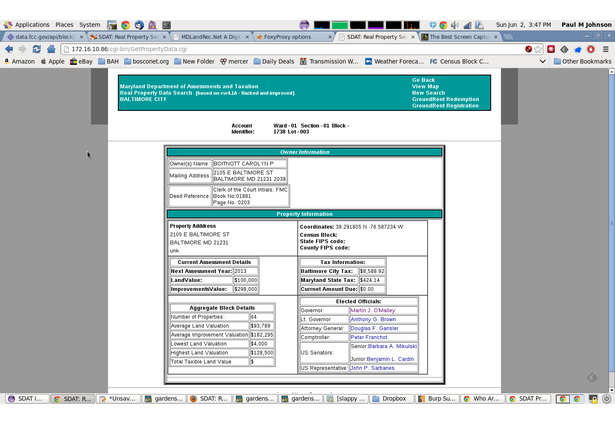Open the Amazon bookmark
615x424 pixels.
tap(19, 62)
